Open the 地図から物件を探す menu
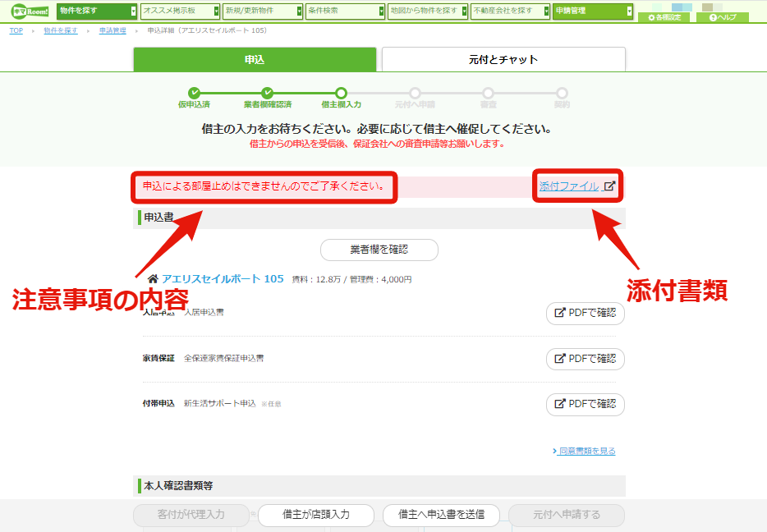The height and width of the screenshot is (532, 767). coord(428,11)
